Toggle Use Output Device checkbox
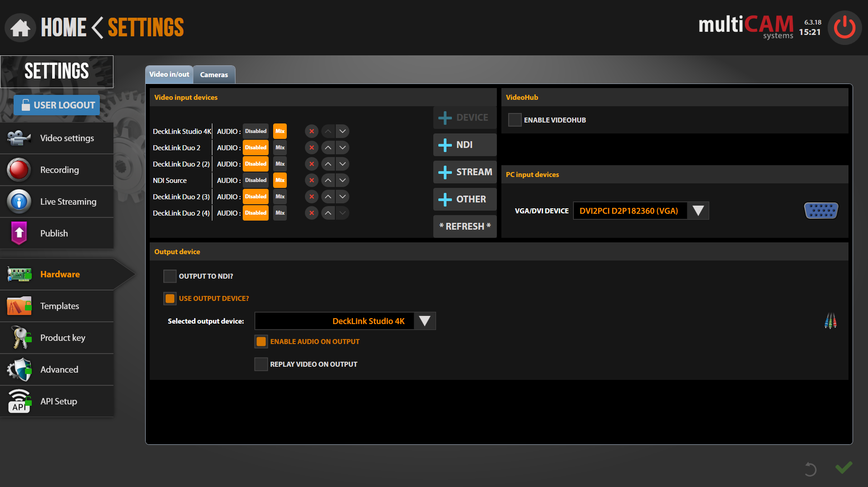This screenshot has height=487, width=868. click(170, 298)
